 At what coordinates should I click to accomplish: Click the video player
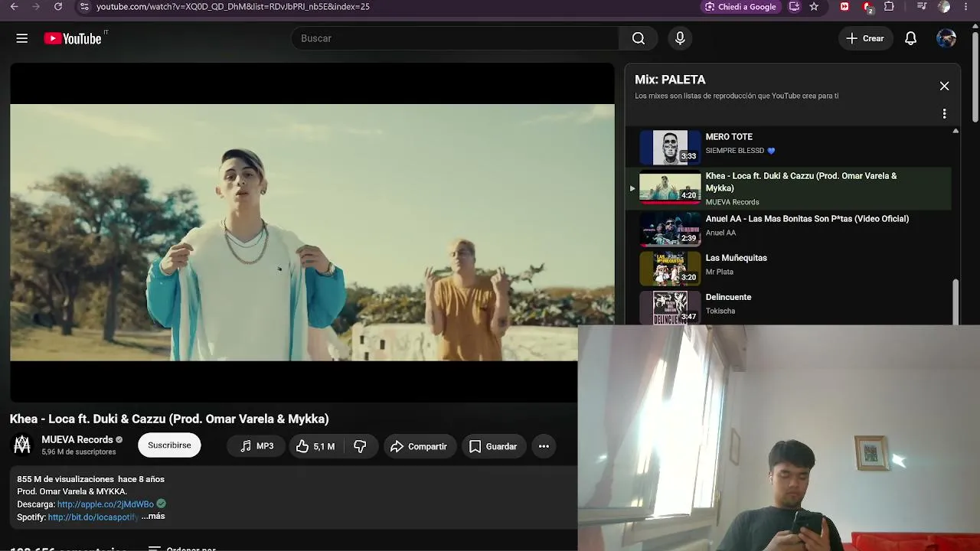click(x=312, y=233)
